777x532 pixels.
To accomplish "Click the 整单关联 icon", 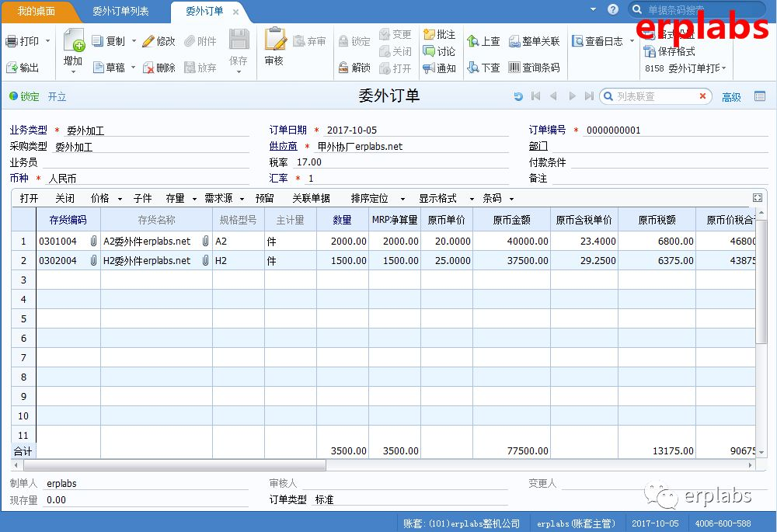I will (514, 41).
